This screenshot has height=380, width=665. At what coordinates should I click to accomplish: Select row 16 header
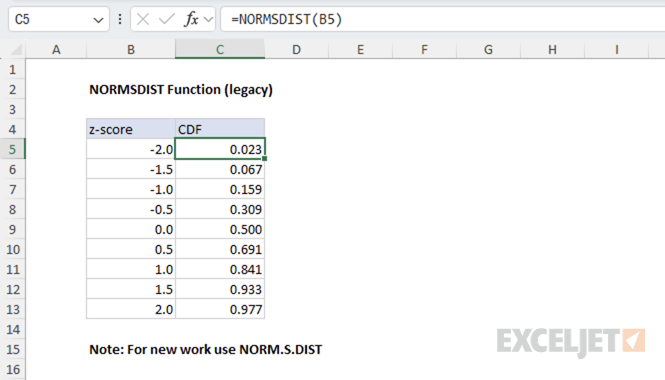(13, 369)
